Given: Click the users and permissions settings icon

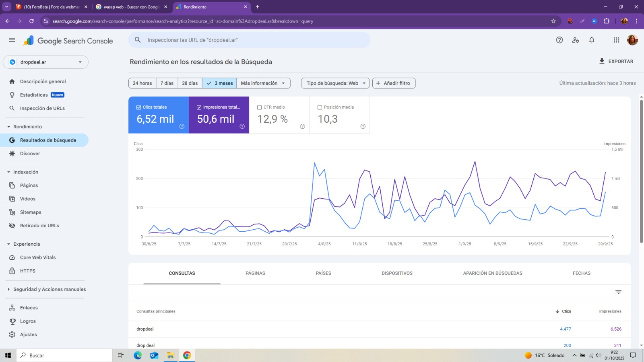Looking at the screenshot, I should coord(575,40).
